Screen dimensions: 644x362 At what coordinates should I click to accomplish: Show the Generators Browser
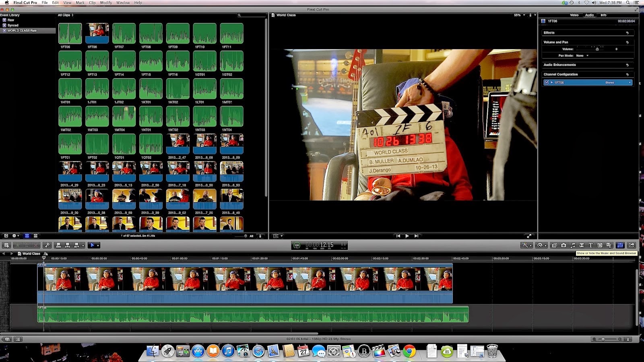[600, 245]
